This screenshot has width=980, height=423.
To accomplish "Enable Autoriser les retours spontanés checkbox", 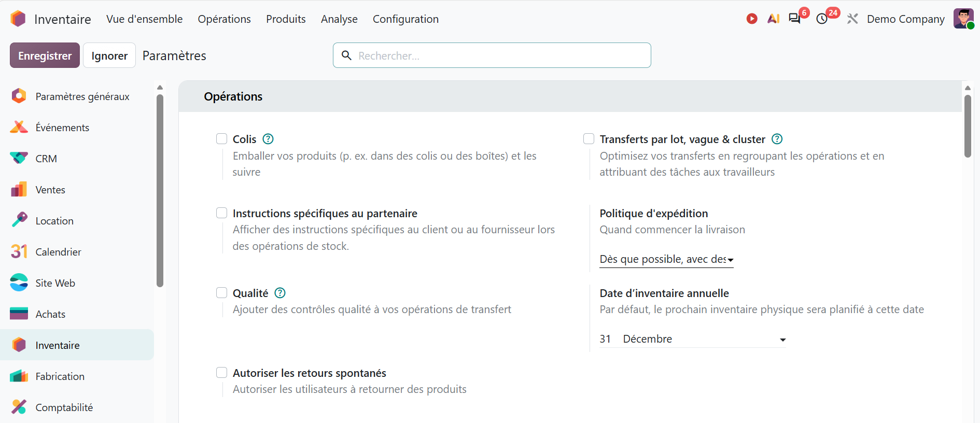I will (x=222, y=373).
